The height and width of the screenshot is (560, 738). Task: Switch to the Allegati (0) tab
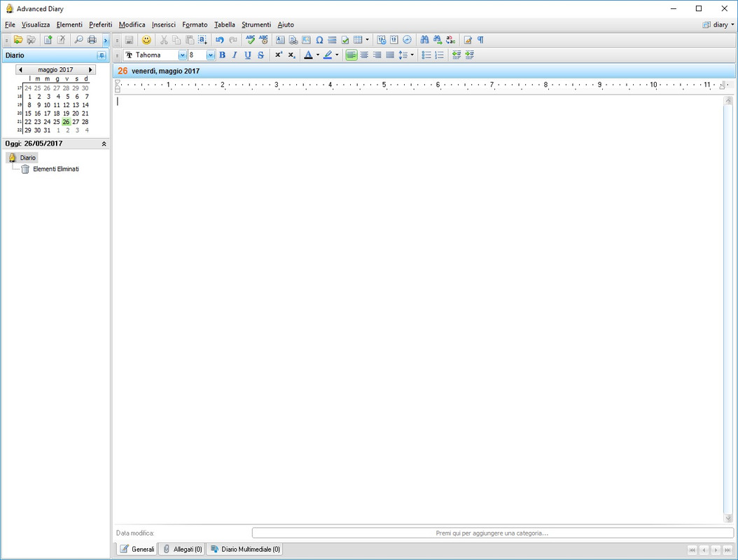pos(183,549)
